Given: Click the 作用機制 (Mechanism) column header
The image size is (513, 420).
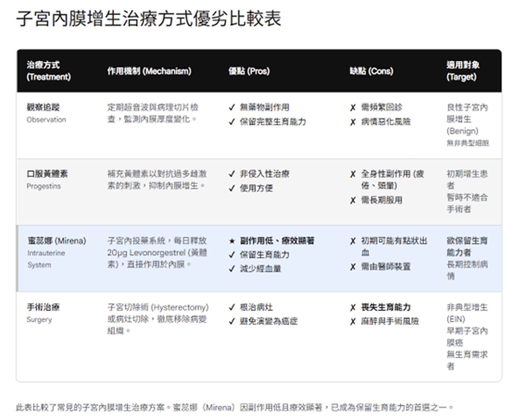Looking at the screenshot, I should tap(149, 71).
